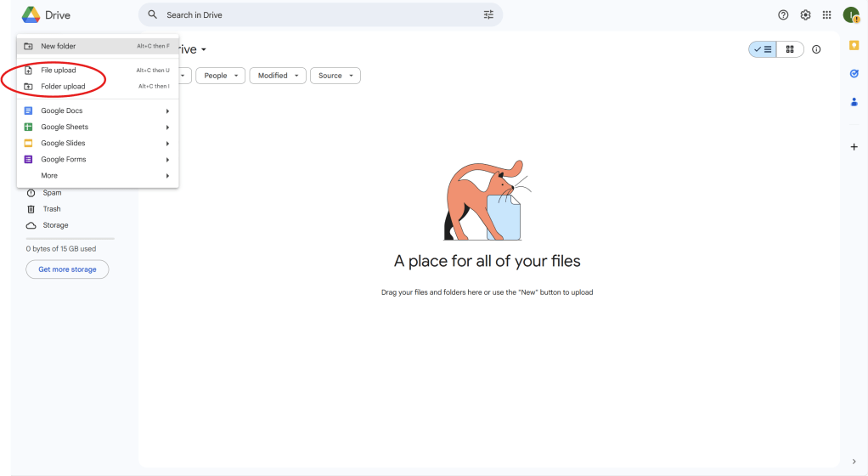The image size is (868, 476).
Task: Click the Search in Drive field
Action: click(314, 14)
